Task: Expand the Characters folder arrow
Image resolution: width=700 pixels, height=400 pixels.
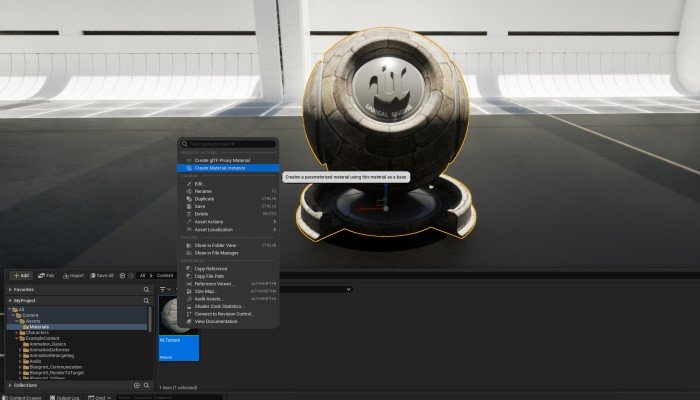Action: click(17, 333)
